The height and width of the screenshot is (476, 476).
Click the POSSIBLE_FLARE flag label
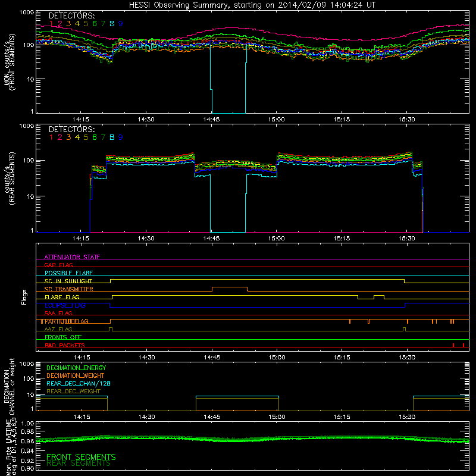(x=68, y=273)
